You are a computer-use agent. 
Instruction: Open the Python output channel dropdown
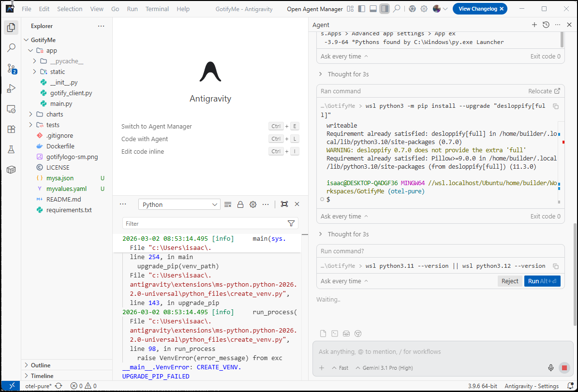tap(179, 204)
